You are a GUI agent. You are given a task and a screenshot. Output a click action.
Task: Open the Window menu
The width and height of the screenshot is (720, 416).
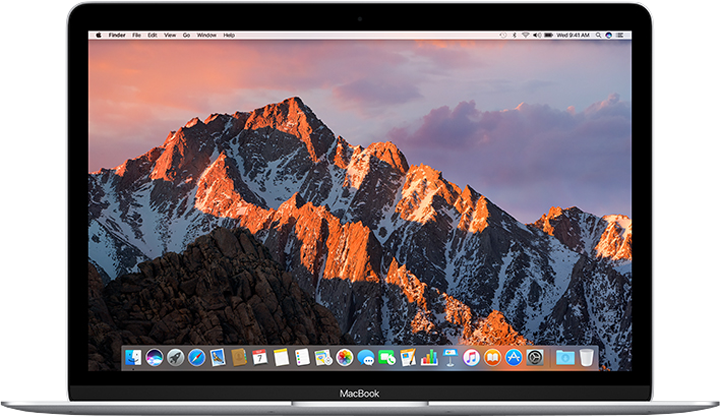tap(207, 35)
